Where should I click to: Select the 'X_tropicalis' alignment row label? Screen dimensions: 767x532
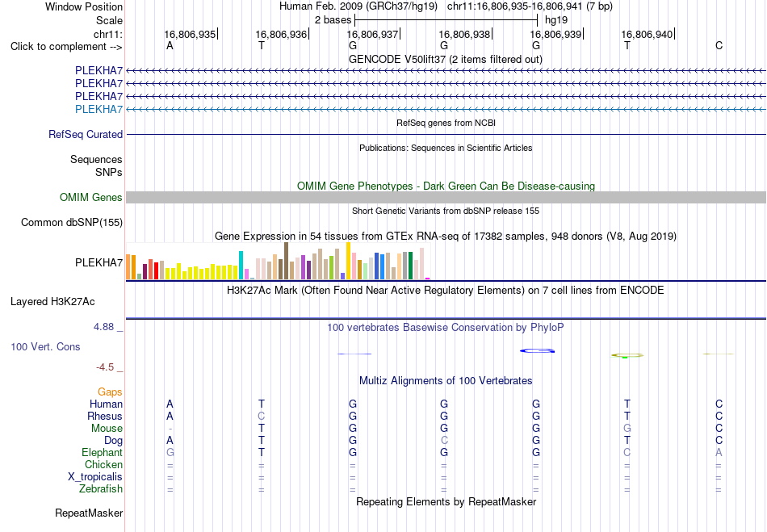(95, 477)
